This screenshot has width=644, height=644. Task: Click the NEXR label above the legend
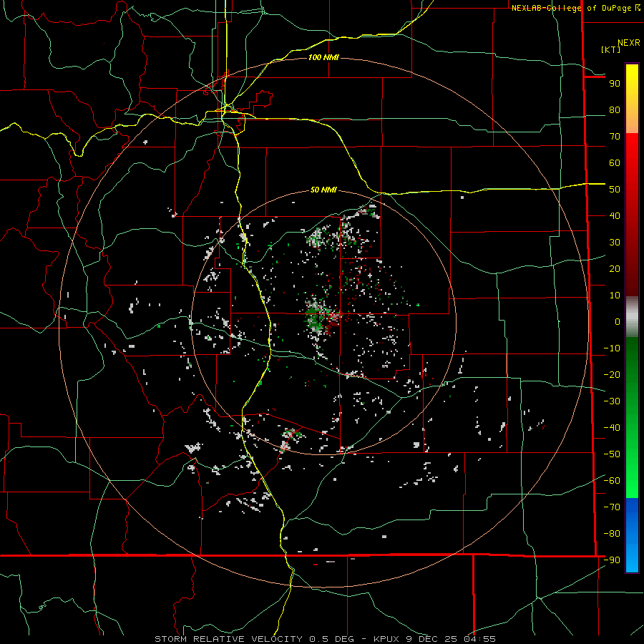pos(629,43)
